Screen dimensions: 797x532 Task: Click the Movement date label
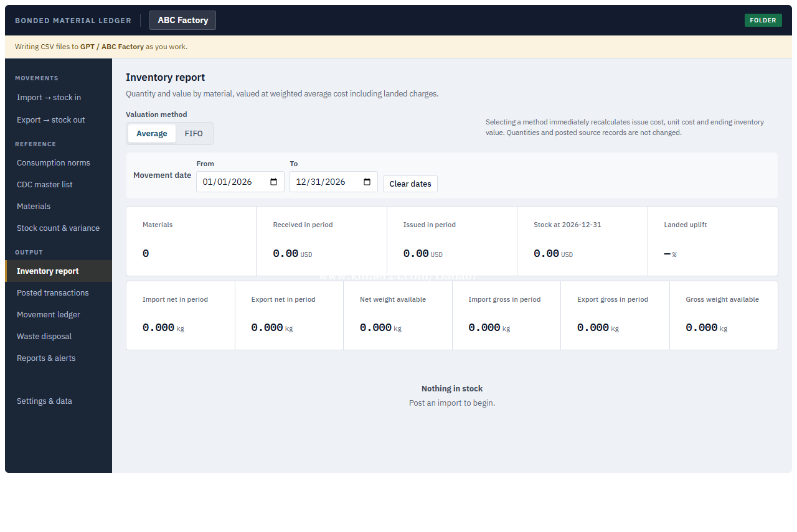[162, 175]
